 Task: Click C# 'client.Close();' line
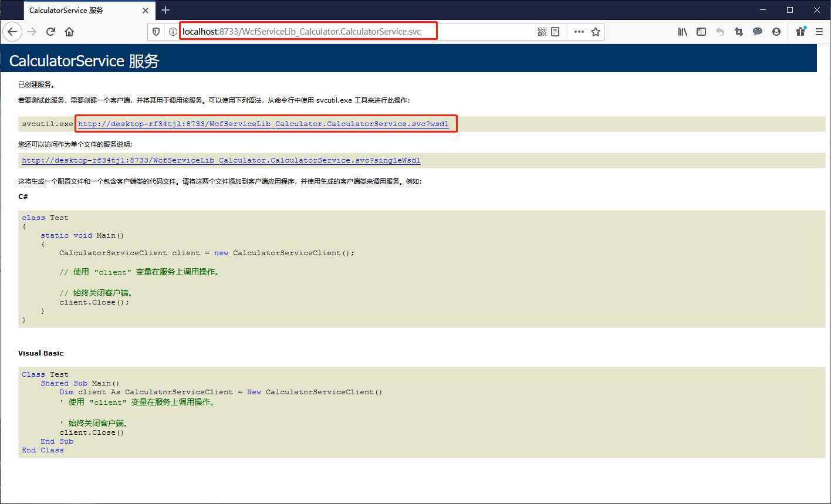[94, 302]
